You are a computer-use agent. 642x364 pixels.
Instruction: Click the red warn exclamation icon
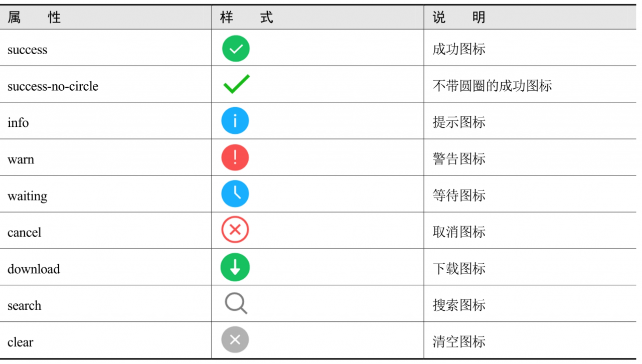pos(235,157)
